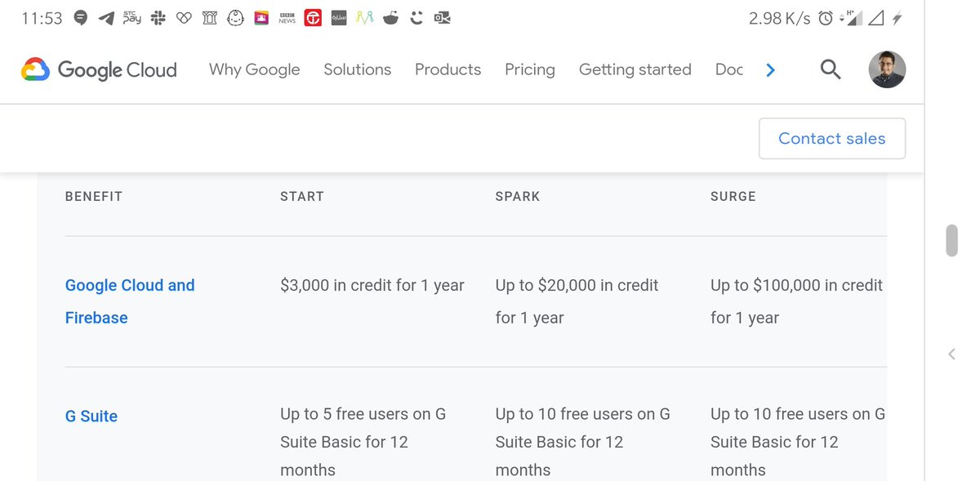Tap the Slack notification icon

pos(158,18)
